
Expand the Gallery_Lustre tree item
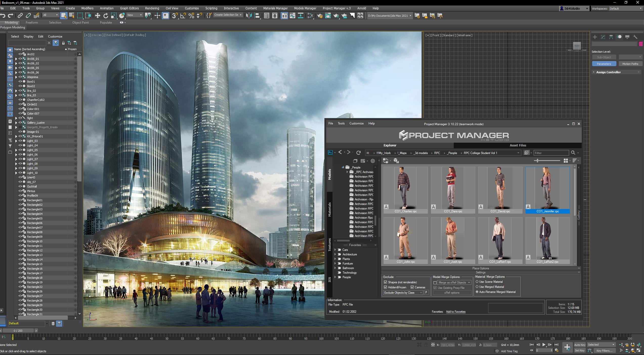(16, 123)
